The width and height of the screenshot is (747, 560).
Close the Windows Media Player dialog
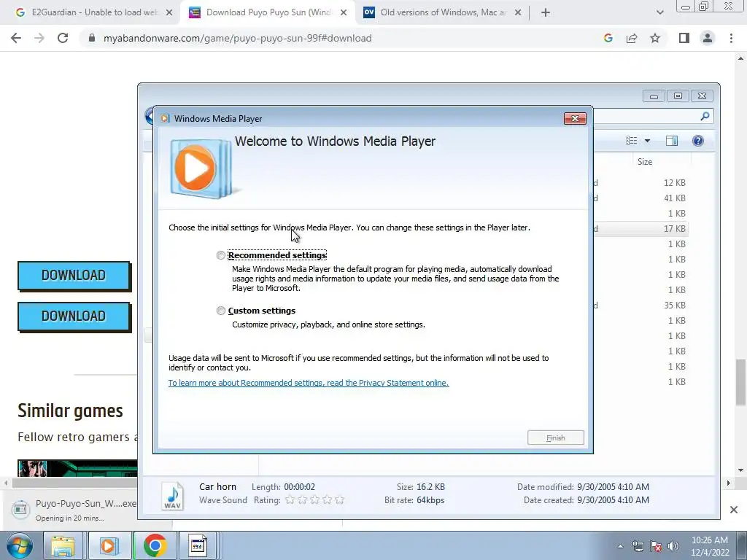click(575, 119)
